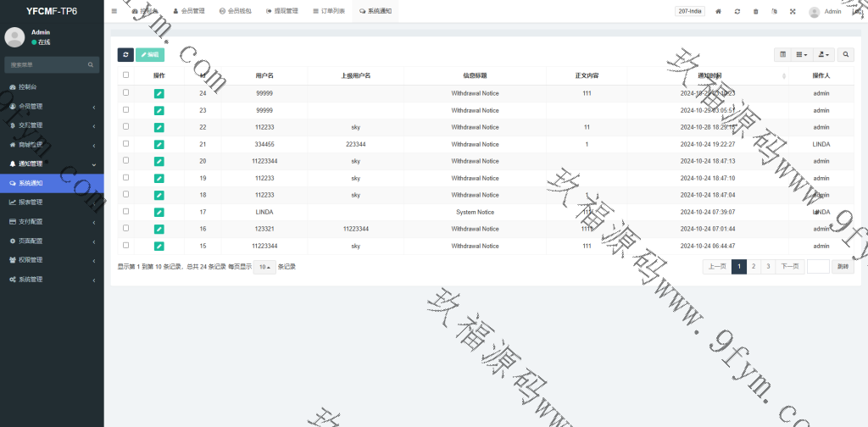Open 报表管理 in the sidebar
This screenshot has width=868, height=427.
coord(52,202)
